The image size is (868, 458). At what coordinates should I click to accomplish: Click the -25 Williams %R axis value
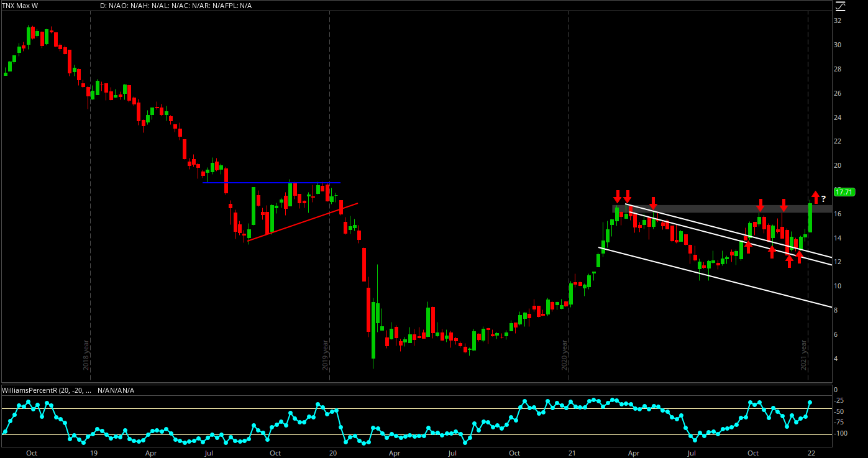coord(839,401)
